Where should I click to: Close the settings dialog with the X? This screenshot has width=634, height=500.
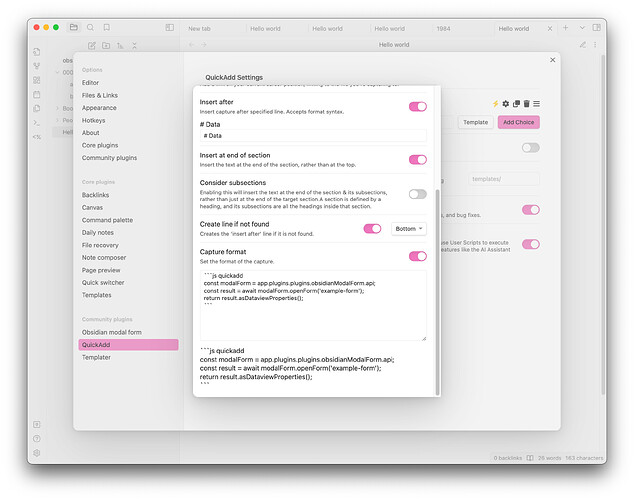tap(553, 60)
